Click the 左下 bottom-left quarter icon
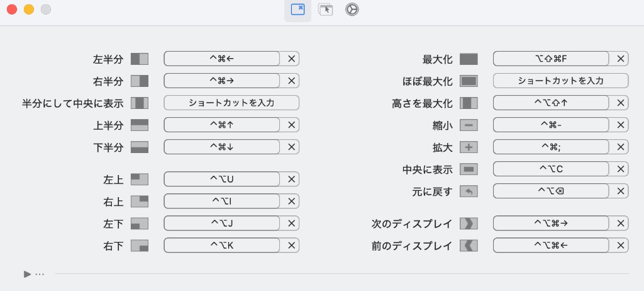The height and width of the screenshot is (291, 644). tap(140, 224)
